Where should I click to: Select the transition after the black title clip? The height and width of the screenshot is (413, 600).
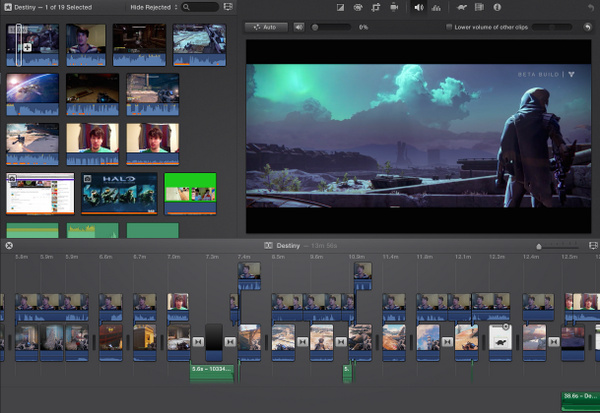[230, 342]
